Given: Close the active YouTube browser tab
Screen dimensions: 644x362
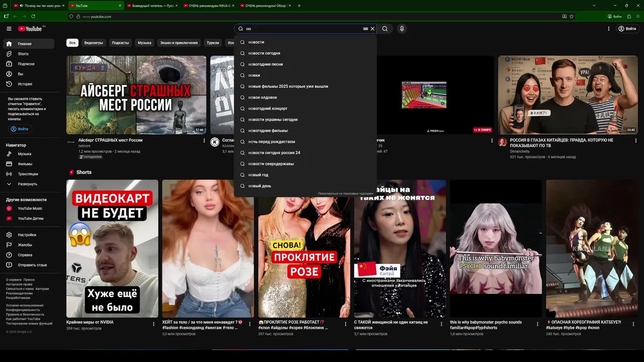Looking at the screenshot, I should pos(120,6).
